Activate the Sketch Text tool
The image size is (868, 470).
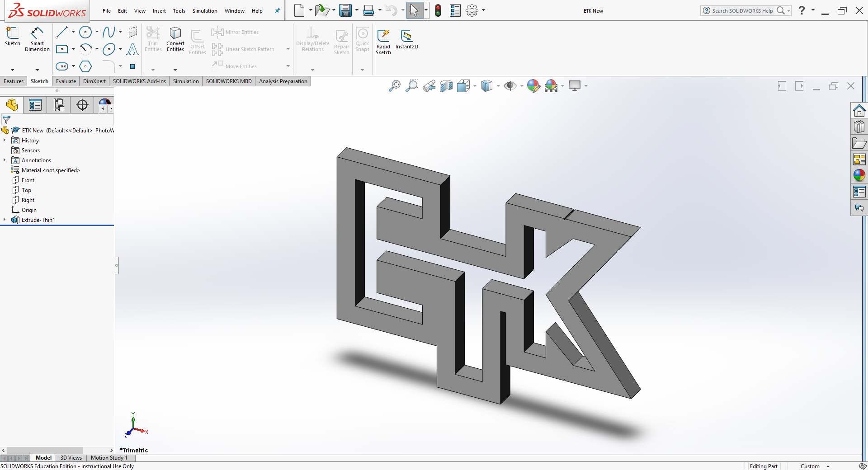[132, 49]
